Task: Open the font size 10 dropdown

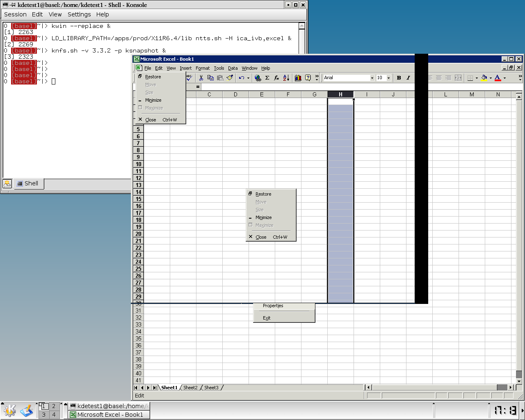Action: point(388,78)
